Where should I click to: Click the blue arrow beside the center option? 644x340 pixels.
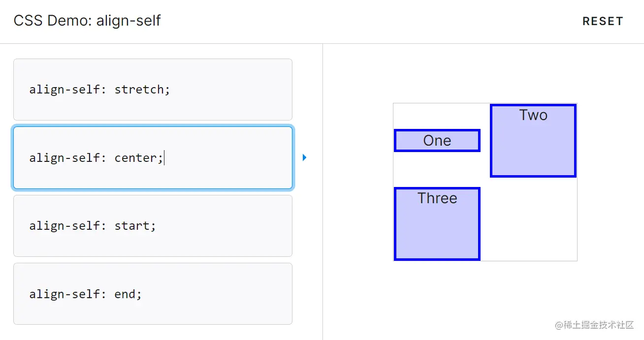click(304, 157)
